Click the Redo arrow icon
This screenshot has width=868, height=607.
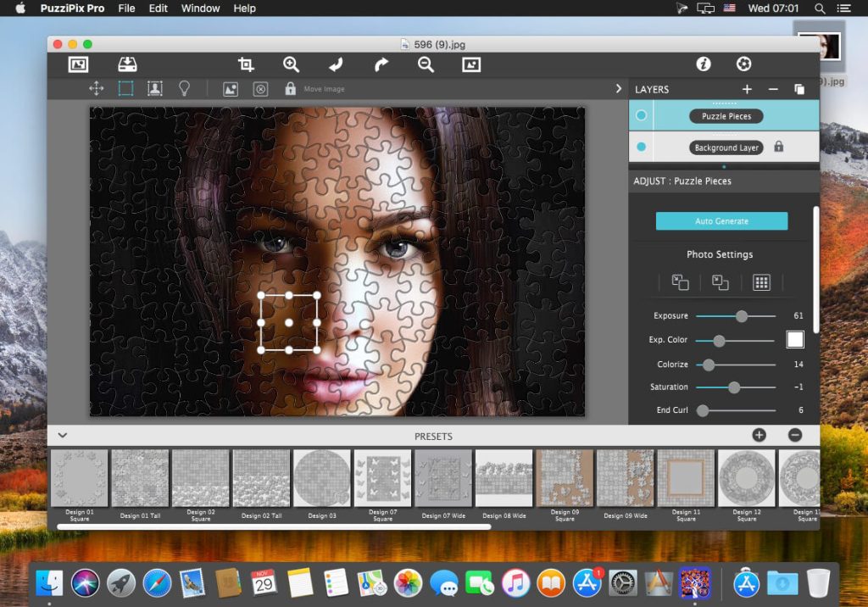380,64
